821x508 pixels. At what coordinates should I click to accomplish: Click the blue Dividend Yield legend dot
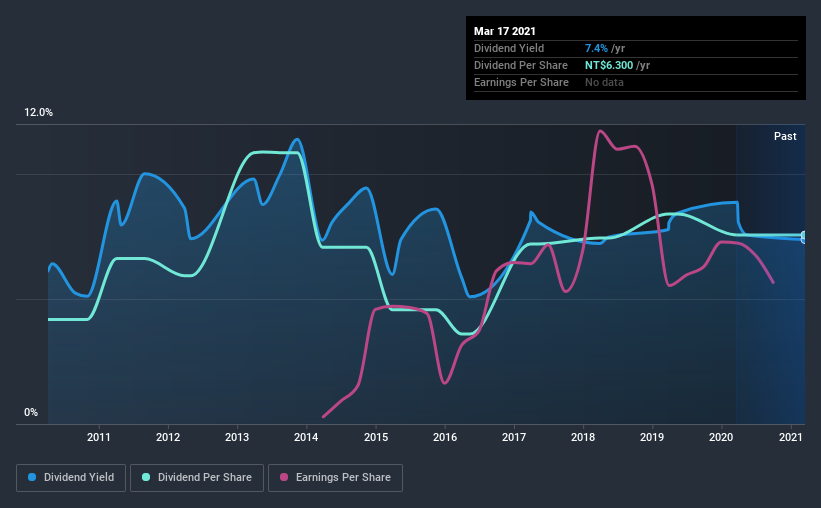32,477
